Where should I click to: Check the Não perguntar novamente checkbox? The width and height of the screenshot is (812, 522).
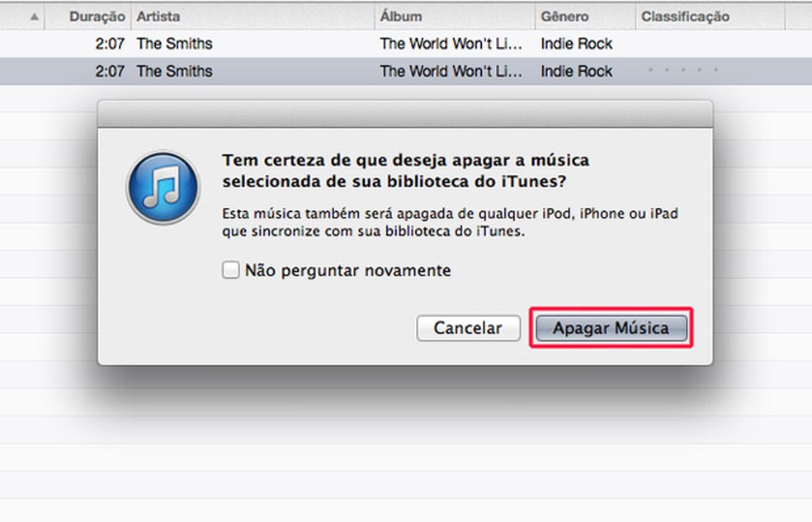[x=230, y=270]
